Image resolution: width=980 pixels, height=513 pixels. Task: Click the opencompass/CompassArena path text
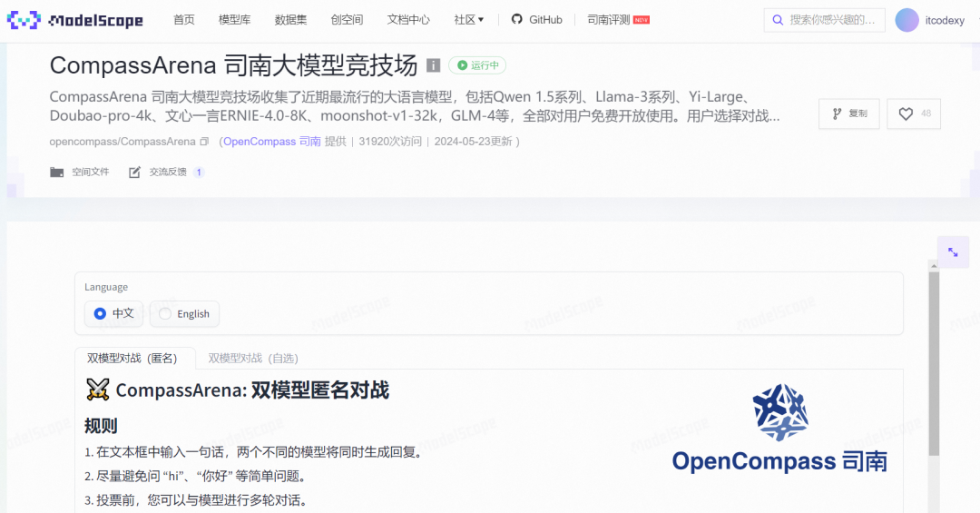[x=122, y=142]
